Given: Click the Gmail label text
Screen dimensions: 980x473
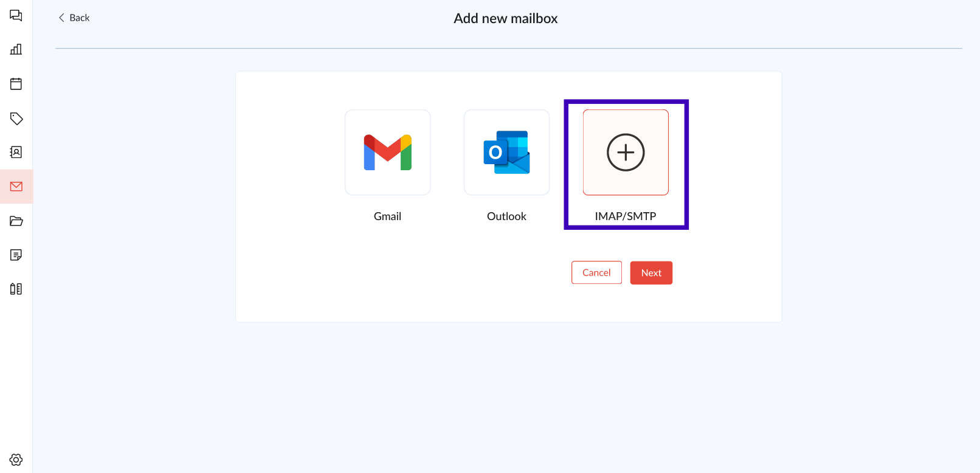Looking at the screenshot, I should 387,216.
